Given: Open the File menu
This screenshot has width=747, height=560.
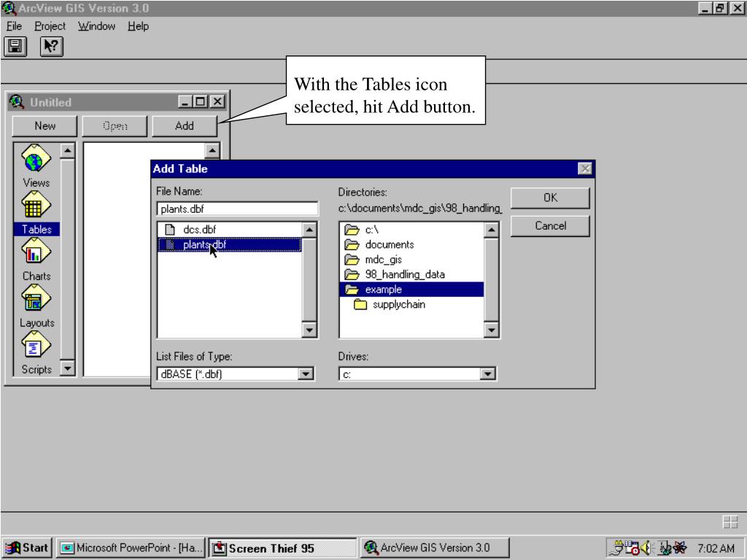Looking at the screenshot, I should (14, 26).
